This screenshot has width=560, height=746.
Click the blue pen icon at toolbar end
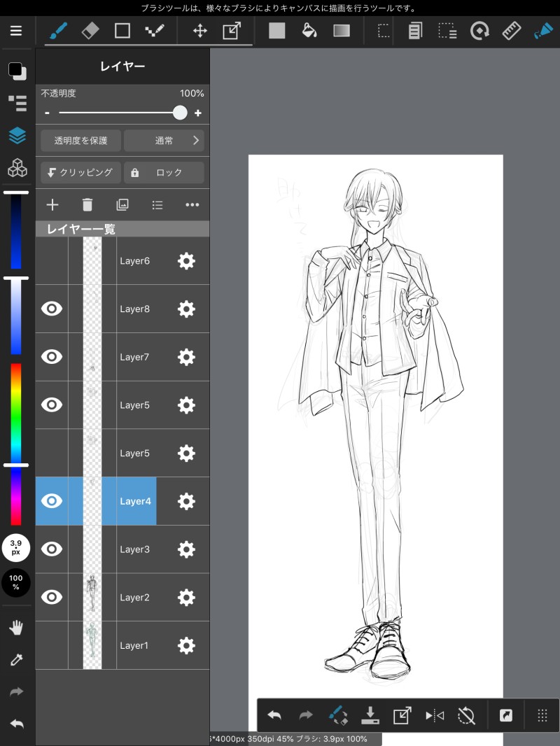click(x=543, y=31)
